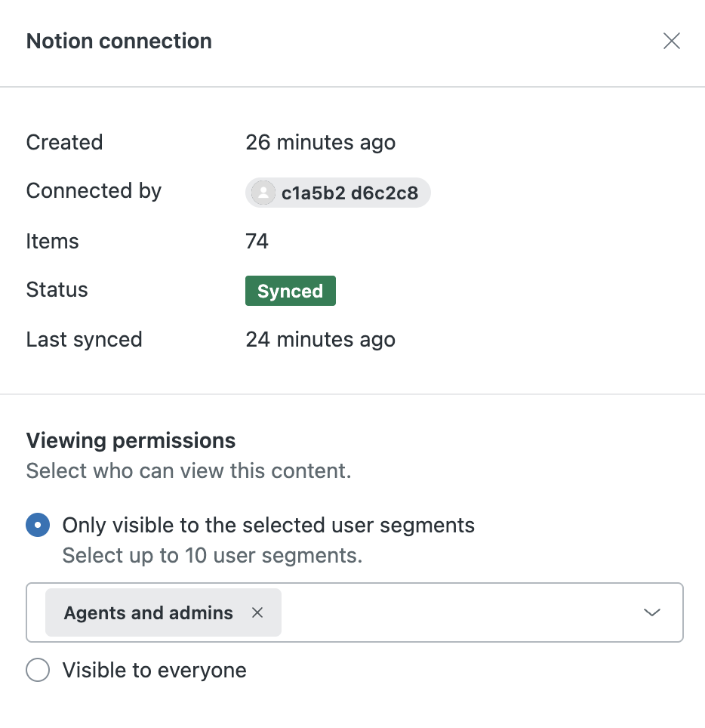Click the Connected by label
705x728 pixels.
point(94,191)
